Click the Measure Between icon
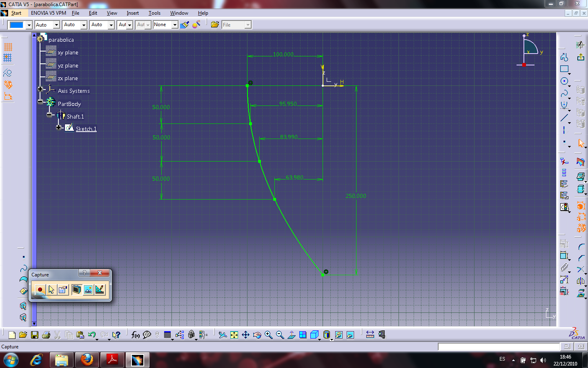The image size is (588, 368). coord(370,335)
